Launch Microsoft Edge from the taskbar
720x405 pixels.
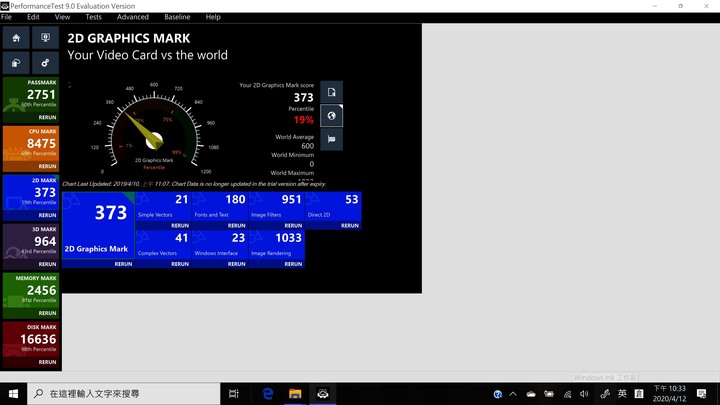click(x=268, y=394)
